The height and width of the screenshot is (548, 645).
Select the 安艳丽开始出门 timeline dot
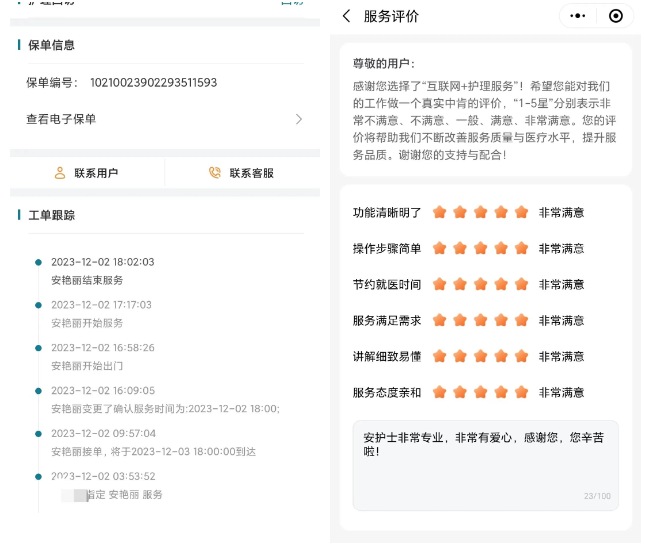[x=39, y=348]
